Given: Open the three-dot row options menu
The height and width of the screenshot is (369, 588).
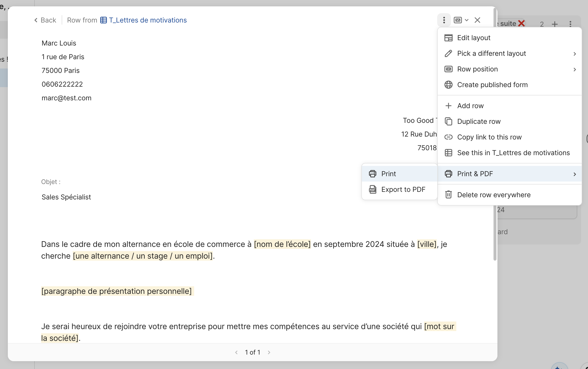Looking at the screenshot, I should pyautogui.click(x=444, y=20).
